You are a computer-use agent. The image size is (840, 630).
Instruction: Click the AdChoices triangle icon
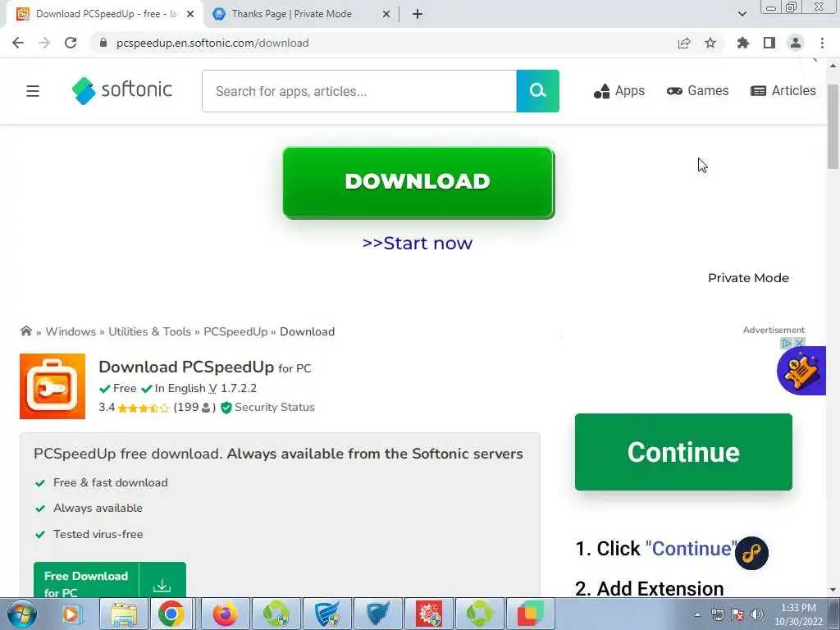point(787,343)
